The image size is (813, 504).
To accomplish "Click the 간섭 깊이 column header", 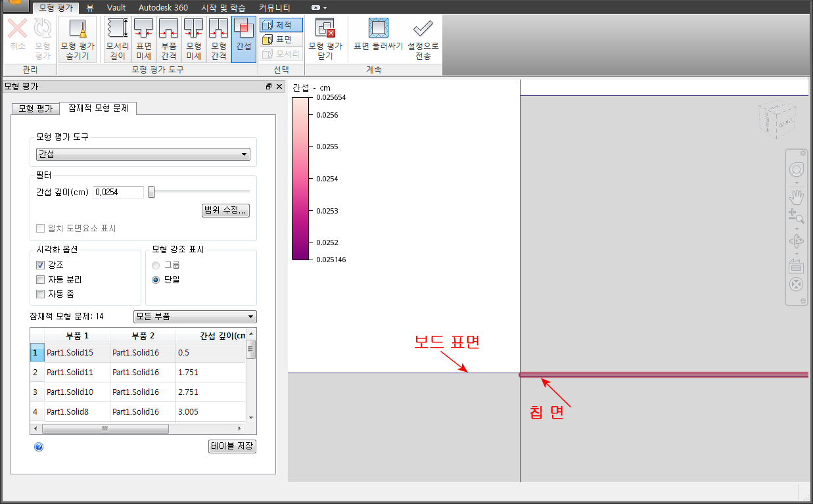I will pyautogui.click(x=211, y=335).
